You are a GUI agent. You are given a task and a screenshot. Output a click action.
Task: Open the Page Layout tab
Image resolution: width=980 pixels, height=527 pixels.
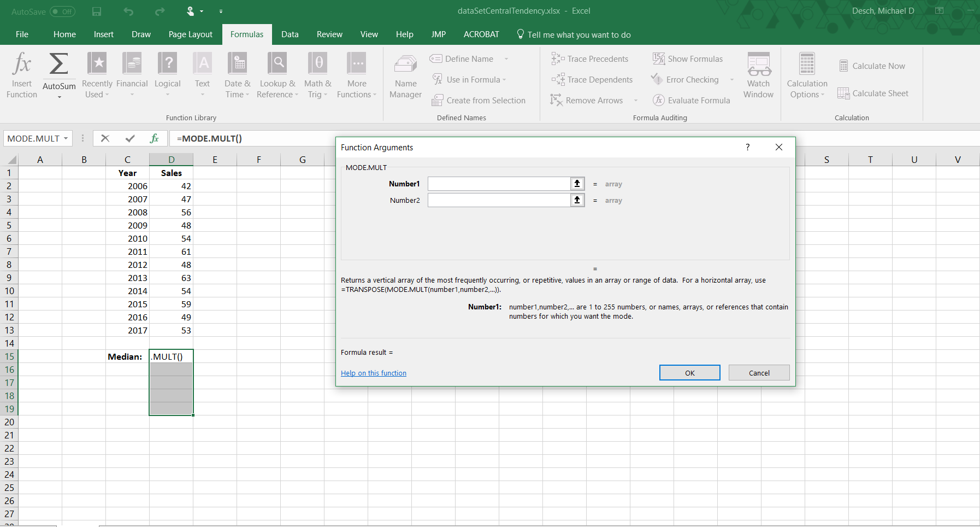coord(190,34)
